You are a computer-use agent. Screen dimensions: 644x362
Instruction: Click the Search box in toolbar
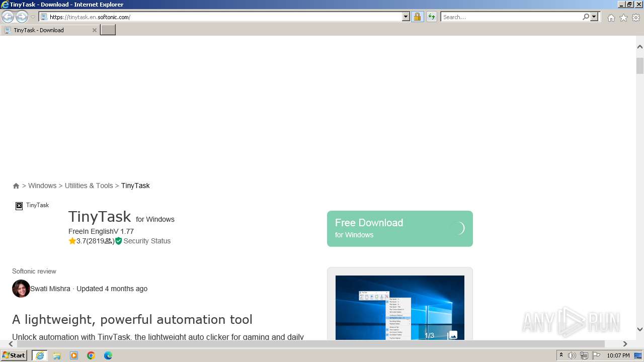click(x=511, y=17)
